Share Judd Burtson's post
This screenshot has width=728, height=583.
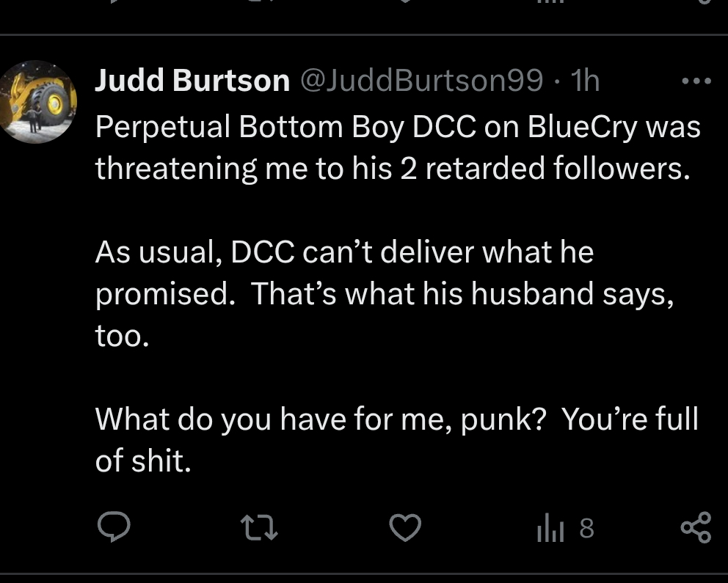pos(696,528)
